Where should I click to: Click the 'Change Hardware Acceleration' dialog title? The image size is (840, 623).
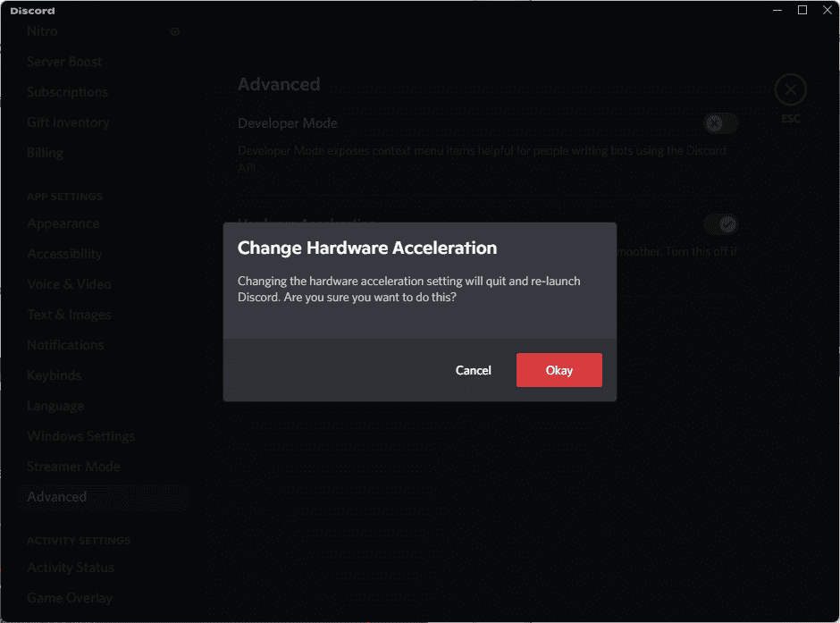click(367, 248)
